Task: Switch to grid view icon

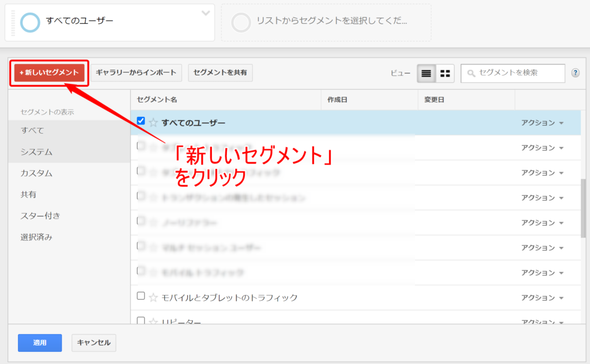Action: 445,73
